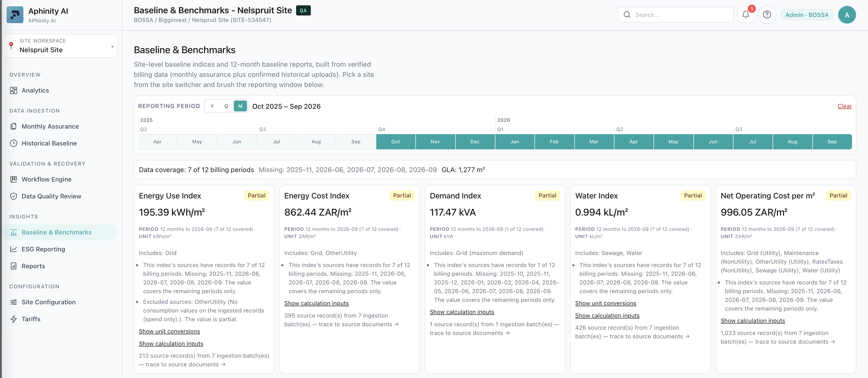The image size is (868, 378).
Task: Go to Monthly Assurance page
Action: tap(60, 126)
